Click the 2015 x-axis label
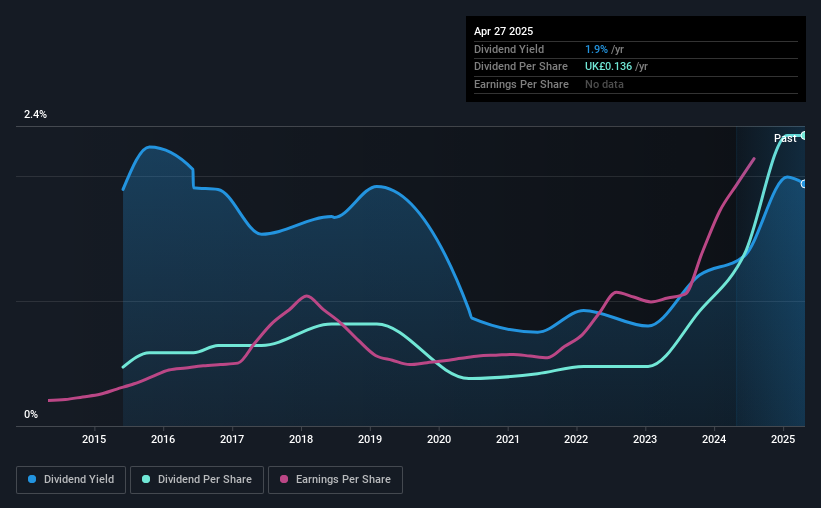The width and height of the screenshot is (821, 508). [94, 439]
